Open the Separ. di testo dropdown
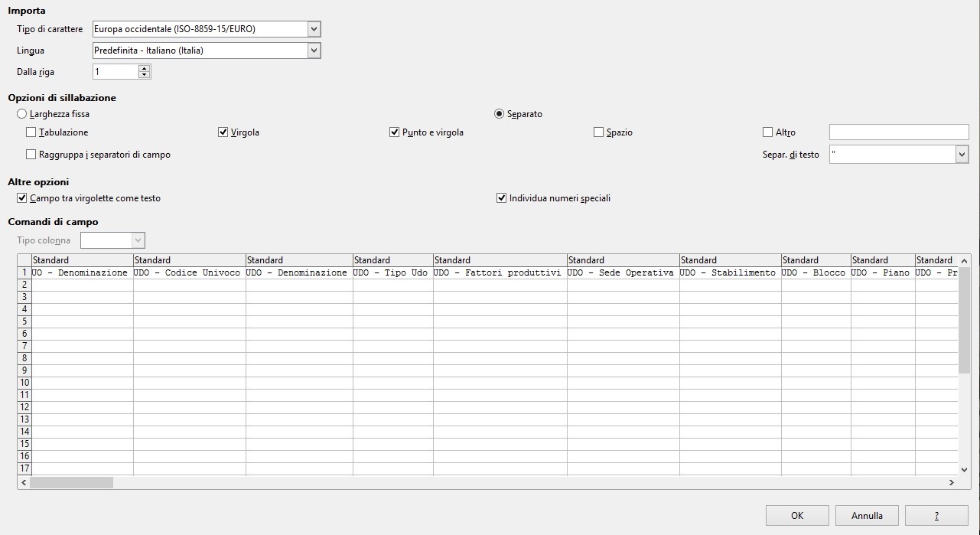The width and height of the screenshot is (980, 535). click(x=962, y=155)
